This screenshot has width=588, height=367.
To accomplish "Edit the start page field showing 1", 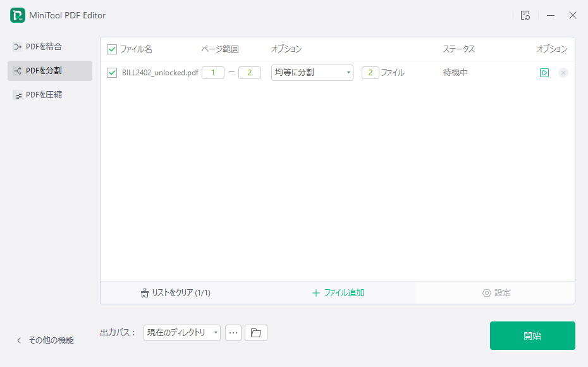I will [x=213, y=73].
